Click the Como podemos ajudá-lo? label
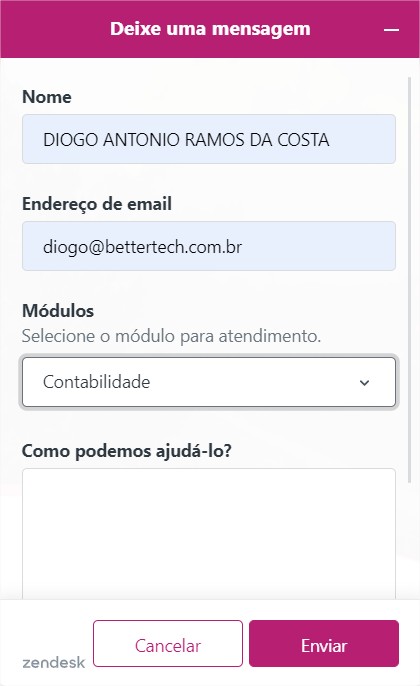The width and height of the screenshot is (420, 686). (x=126, y=451)
